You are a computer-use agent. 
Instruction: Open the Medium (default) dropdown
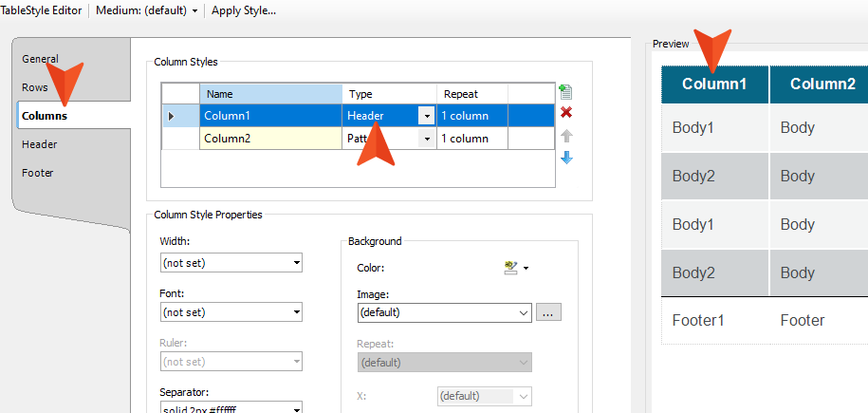click(147, 10)
